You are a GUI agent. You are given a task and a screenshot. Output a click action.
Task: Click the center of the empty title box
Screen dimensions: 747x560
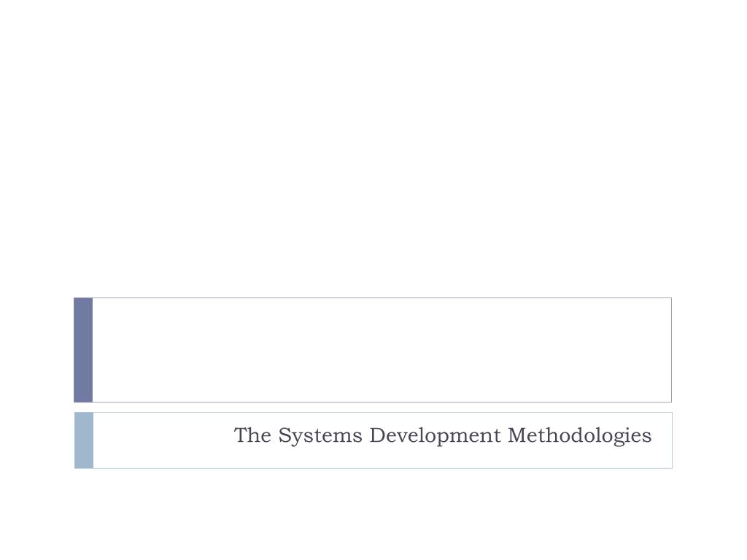pos(382,350)
